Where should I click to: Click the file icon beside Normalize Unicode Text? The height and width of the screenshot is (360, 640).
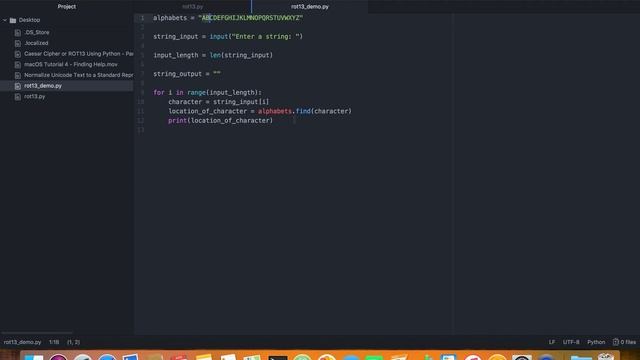pyautogui.click(x=18, y=75)
